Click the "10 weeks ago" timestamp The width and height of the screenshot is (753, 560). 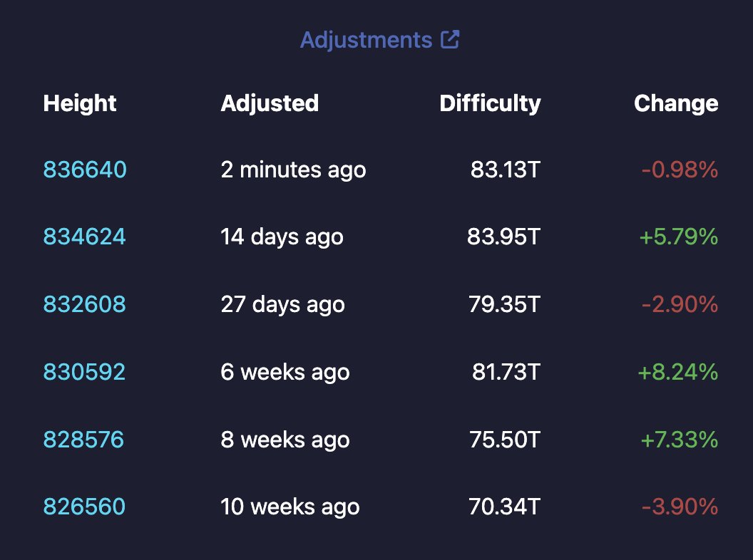(290, 507)
